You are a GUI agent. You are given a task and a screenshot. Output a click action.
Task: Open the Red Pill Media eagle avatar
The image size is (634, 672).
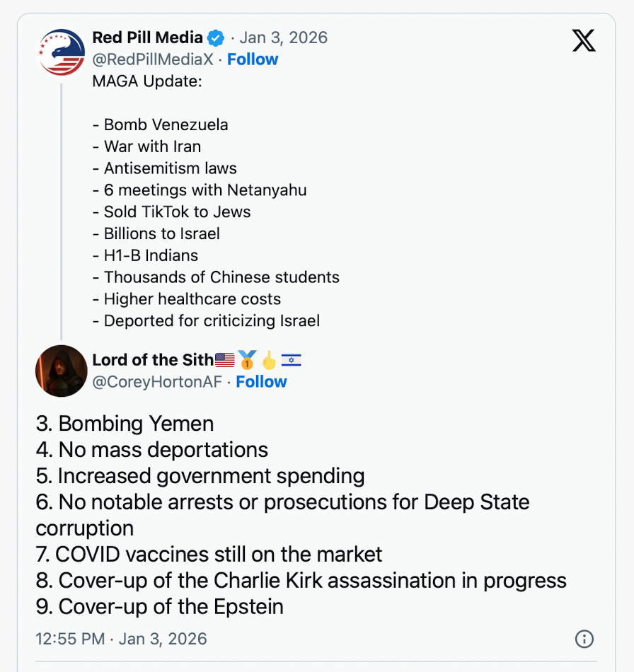(62, 52)
